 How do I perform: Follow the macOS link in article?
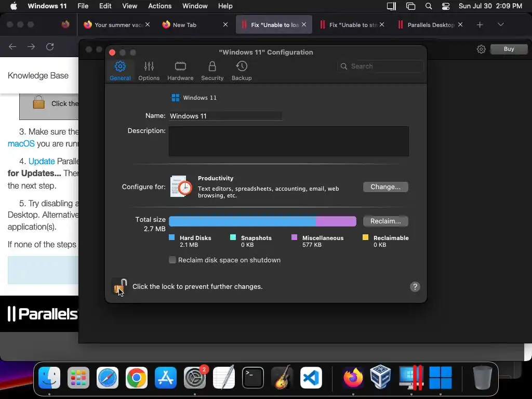click(21, 143)
